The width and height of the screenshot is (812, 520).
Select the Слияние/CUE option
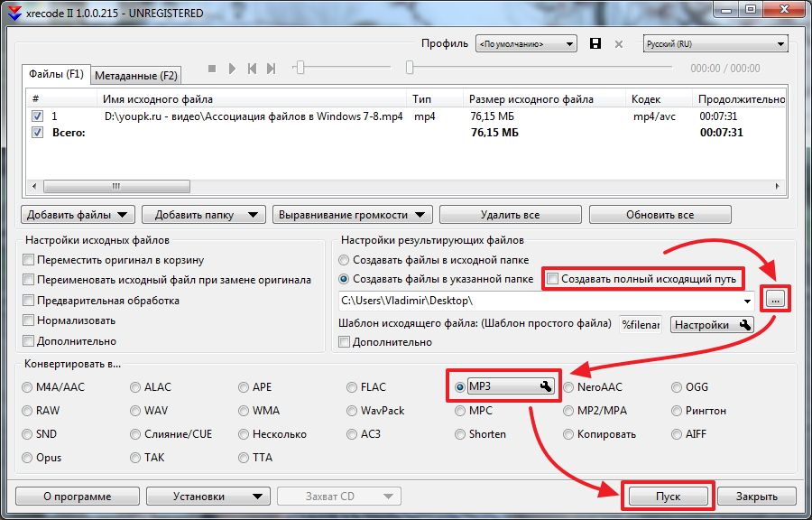pos(135,434)
